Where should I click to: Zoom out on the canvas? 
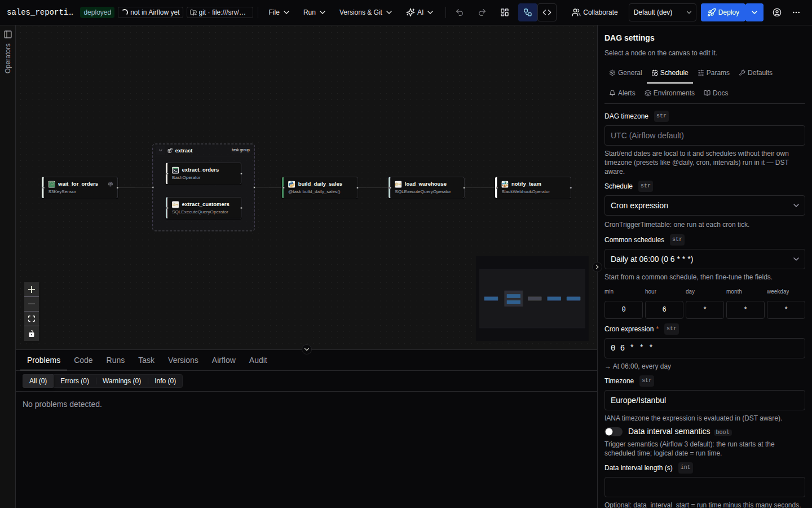(32, 304)
